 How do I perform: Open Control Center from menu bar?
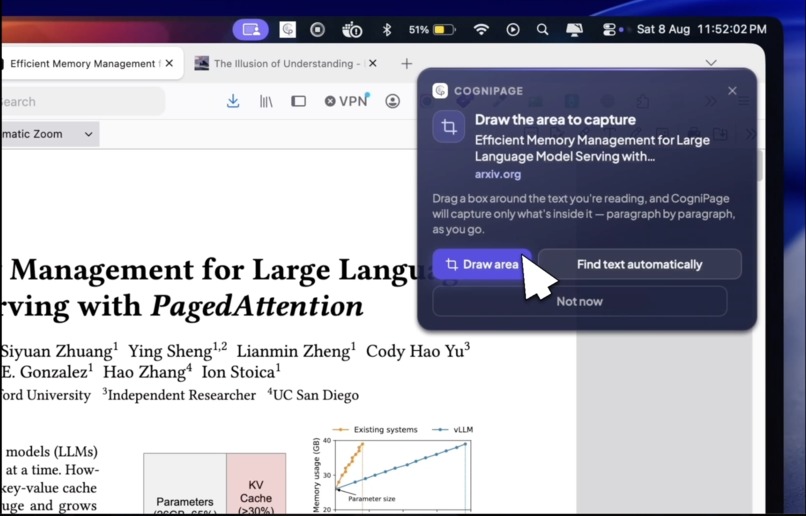[609, 29]
